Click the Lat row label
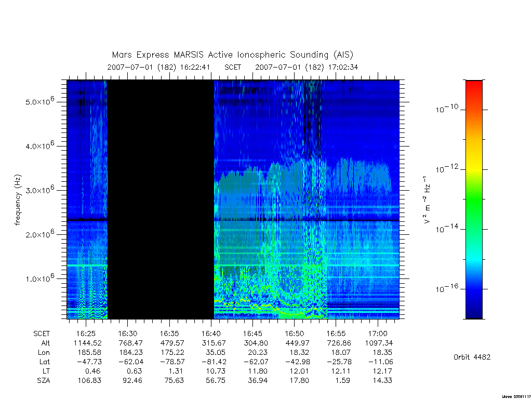This screenshot has width=532, height=399. [x=45, y=362]
